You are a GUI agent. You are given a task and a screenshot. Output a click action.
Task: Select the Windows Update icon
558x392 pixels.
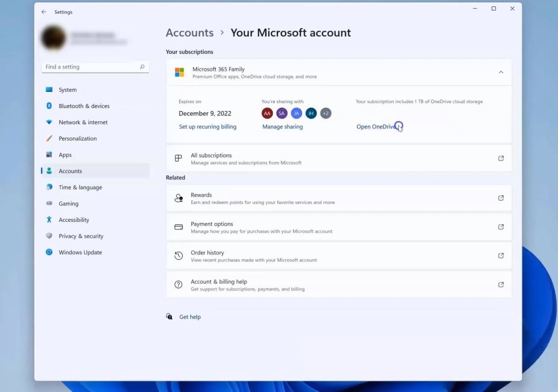(49, 252)
